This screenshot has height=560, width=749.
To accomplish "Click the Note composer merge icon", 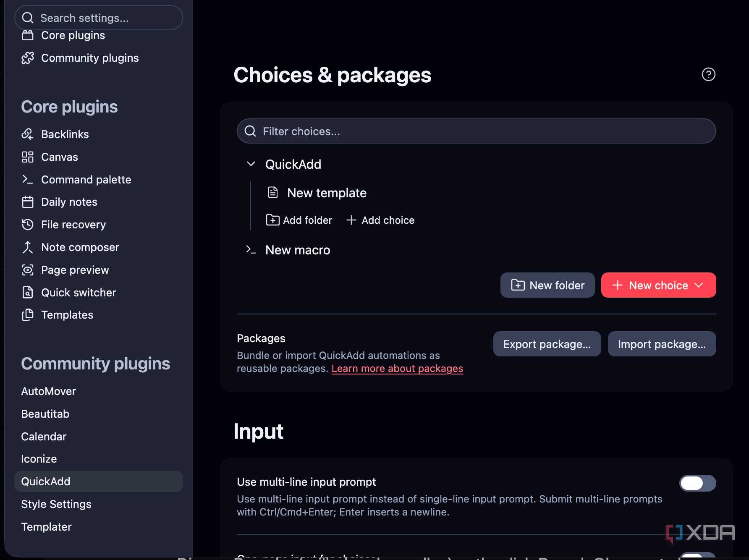I will (x=28, y=247).
